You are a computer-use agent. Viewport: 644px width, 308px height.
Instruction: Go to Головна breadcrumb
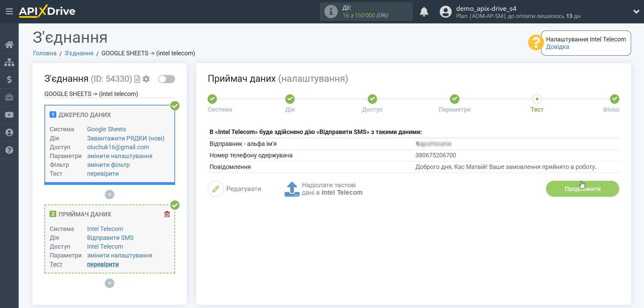45,53
